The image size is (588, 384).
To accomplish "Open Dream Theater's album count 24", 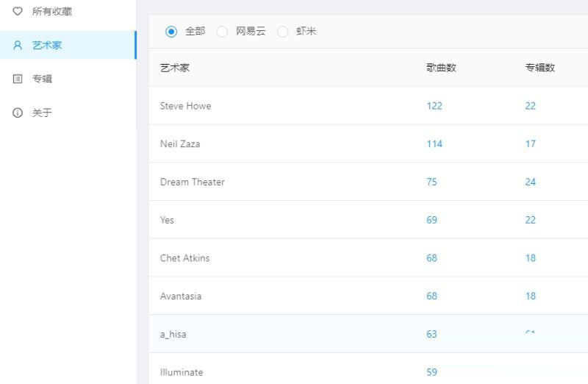I will (x=530, y=182).
